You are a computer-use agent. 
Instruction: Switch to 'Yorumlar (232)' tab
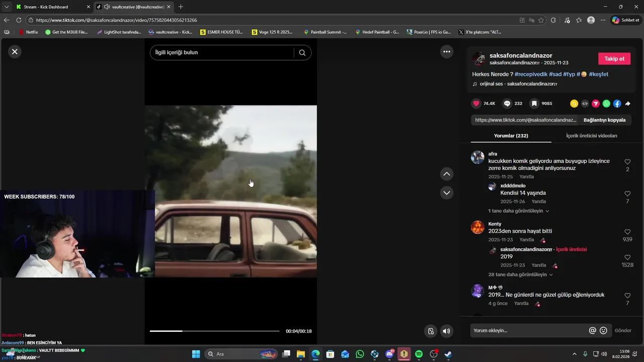pyautogui.click(x=511, y=136)
